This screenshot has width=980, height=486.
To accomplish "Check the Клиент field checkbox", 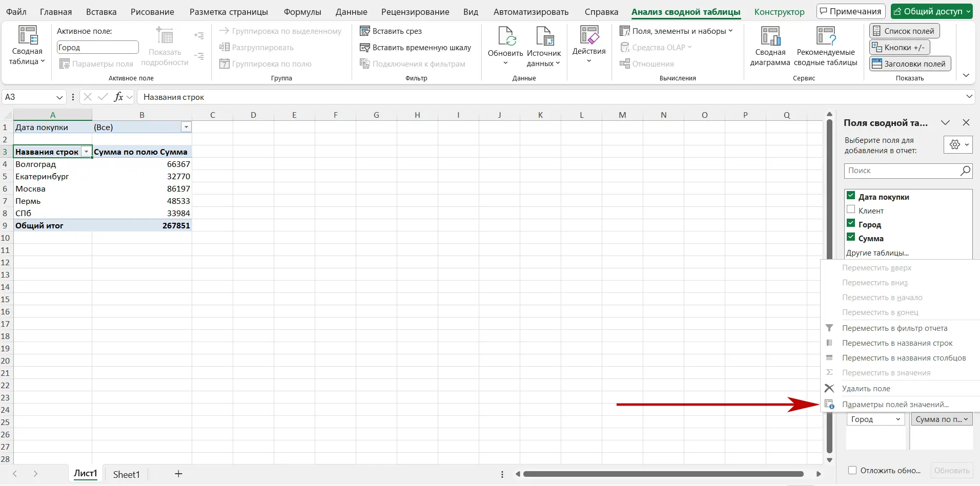I will [851, 210].
